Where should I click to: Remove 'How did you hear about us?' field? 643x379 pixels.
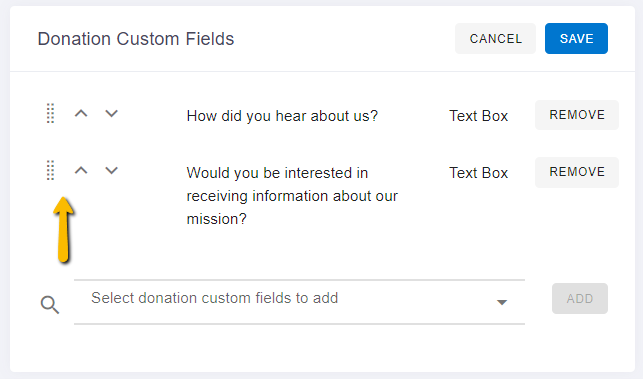pos(577,115)
